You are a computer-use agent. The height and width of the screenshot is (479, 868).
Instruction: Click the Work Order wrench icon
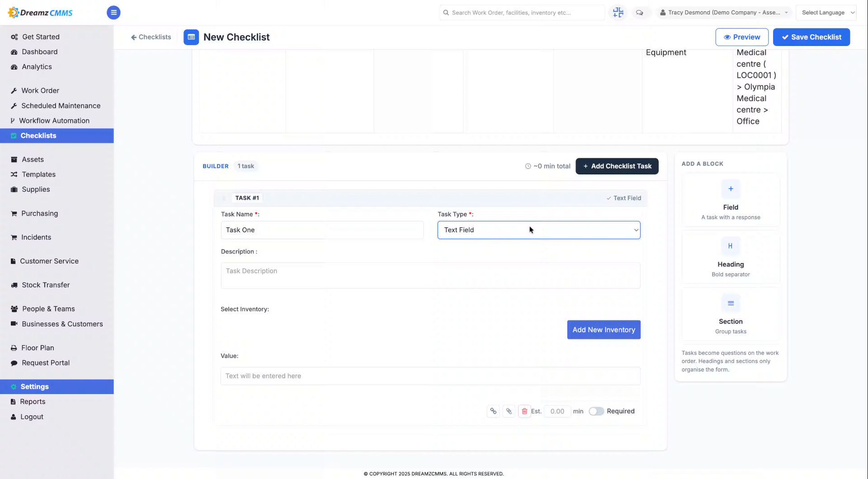14,91
